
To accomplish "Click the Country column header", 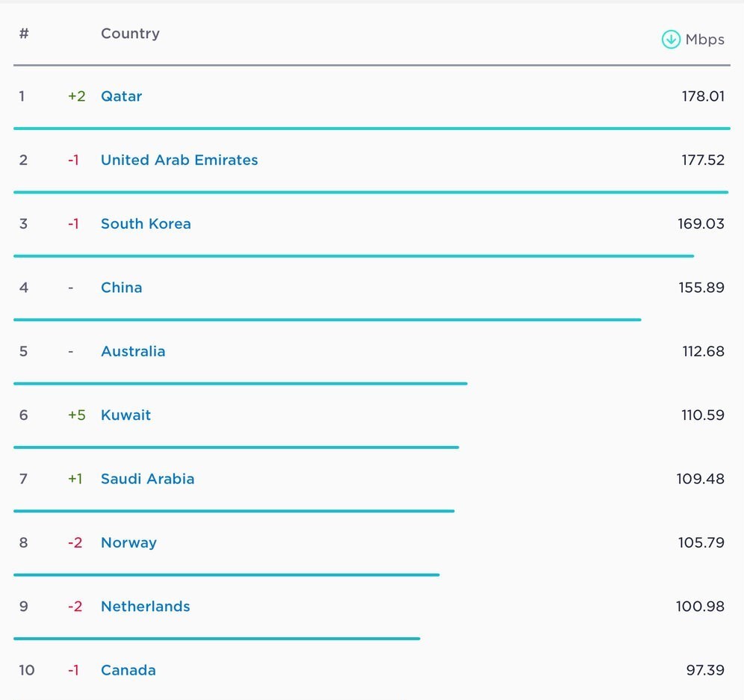I will (x=130, y=34).
